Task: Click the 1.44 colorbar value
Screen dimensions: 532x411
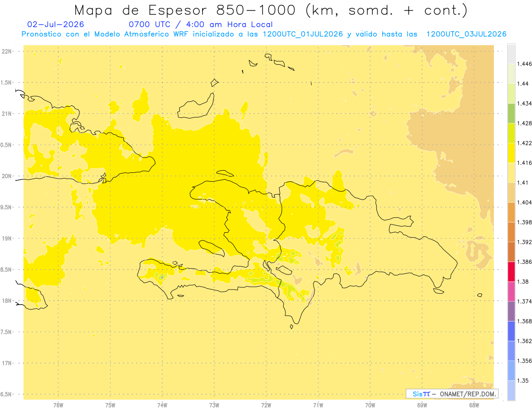Action: point(523,83)
